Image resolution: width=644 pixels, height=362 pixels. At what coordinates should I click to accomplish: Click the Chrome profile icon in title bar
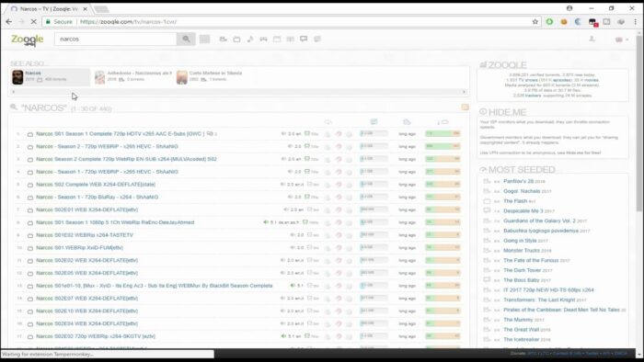(569, 8)
